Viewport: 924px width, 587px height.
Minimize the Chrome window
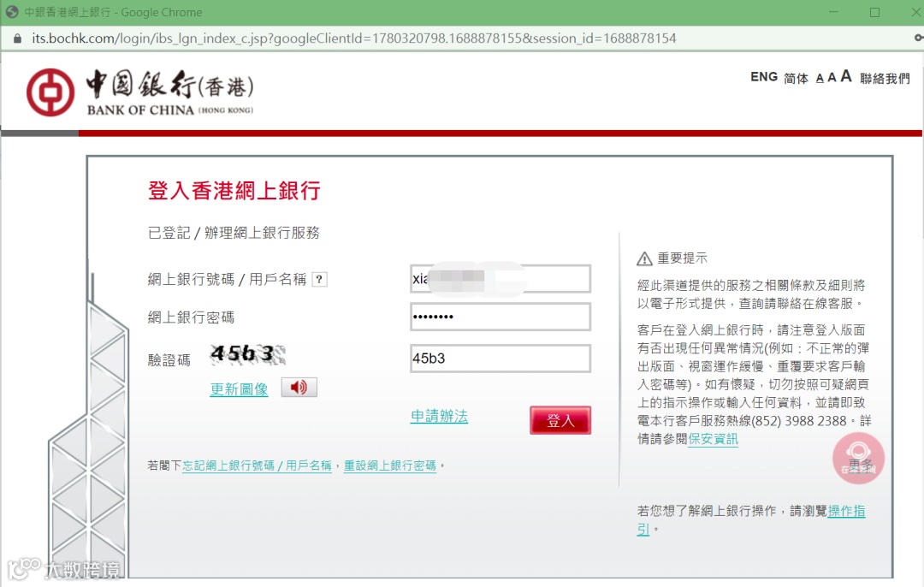[x=833, y=12]
